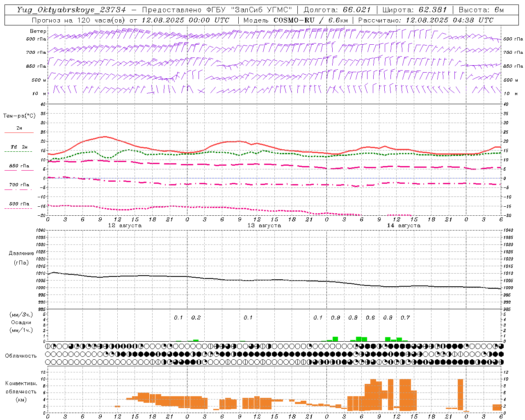Screen dimensions: 525x420
Task: Click the 700 гПа dash-dot temperature legend entry
Action: tap(19, 186)
